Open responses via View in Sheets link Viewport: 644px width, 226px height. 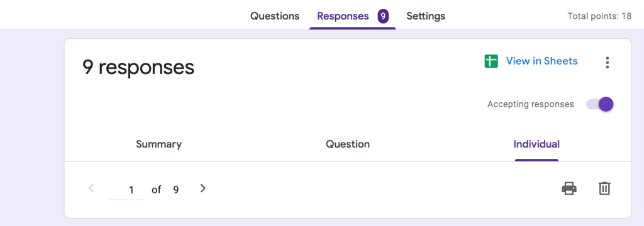tap(541, 61)
